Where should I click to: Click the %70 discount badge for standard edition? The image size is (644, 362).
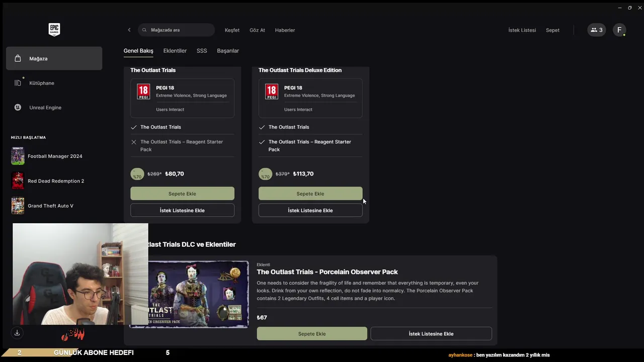point(137,174)
